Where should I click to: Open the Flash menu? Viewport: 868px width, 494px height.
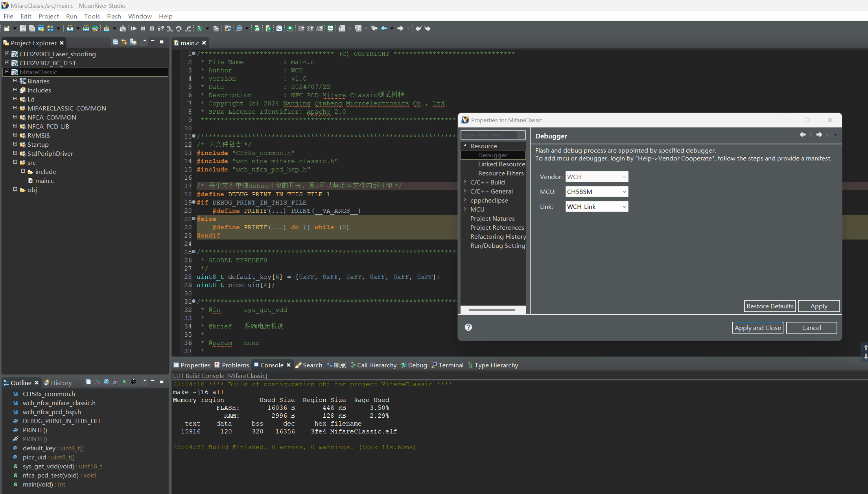tap(114, 16)
